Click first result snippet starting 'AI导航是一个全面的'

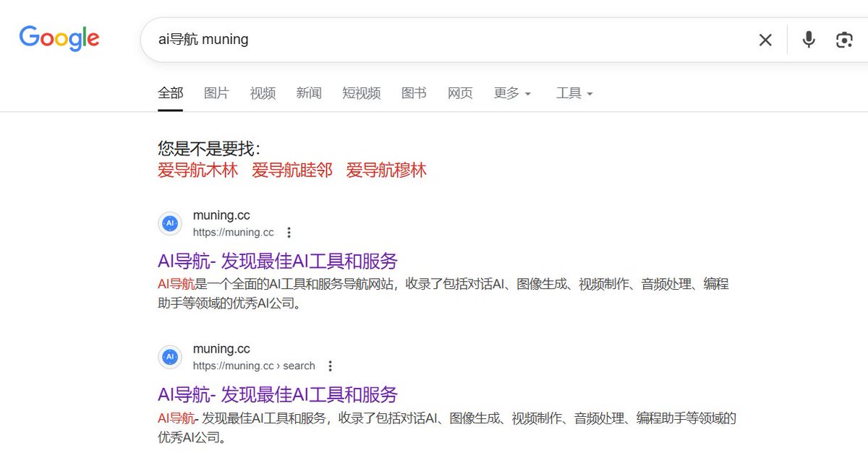[x=443, y=293]
